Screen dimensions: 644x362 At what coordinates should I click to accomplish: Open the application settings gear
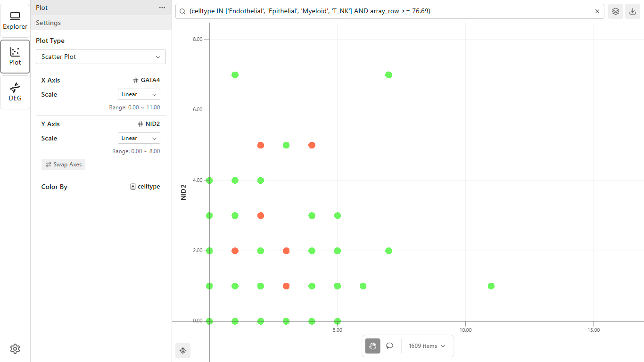15,349
